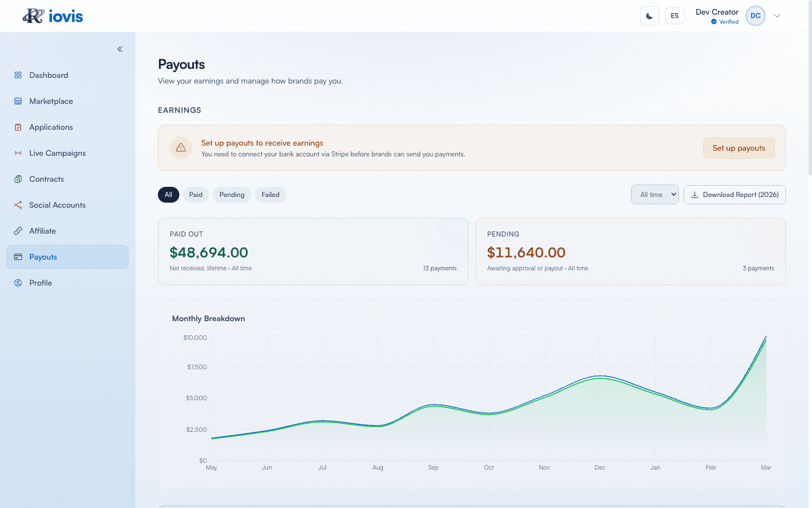Open the Pending $11,640.00 card
Screen dimensions: 812x508
(x=630, y=251)
